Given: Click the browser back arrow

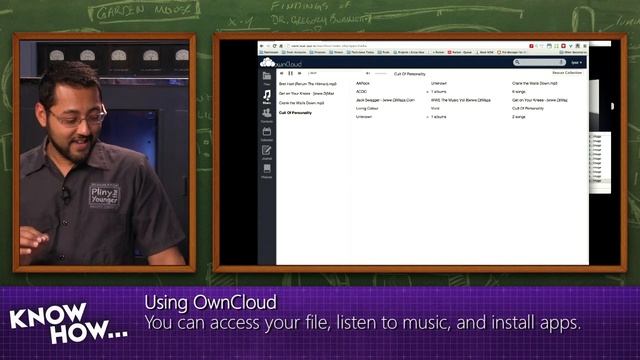Looking at the screenshot, I should click(x=262, y=46).
